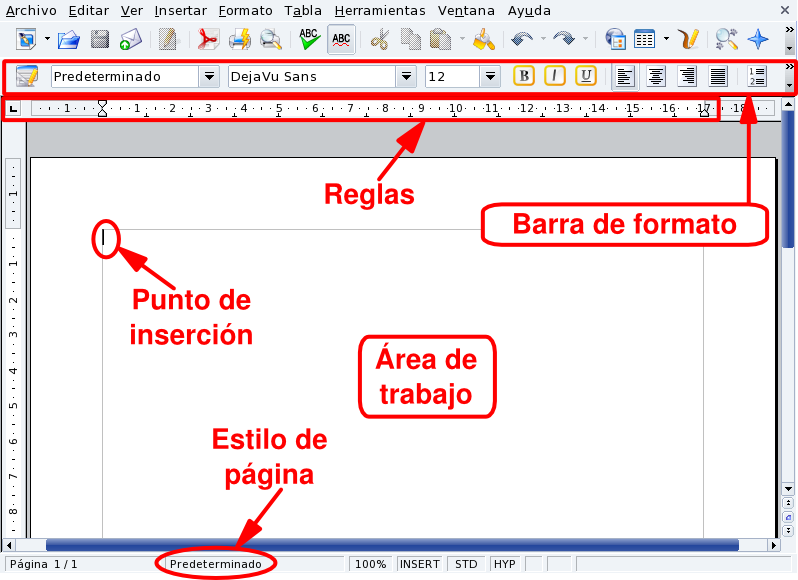Click the Insert Table icon

pos(645,39)
